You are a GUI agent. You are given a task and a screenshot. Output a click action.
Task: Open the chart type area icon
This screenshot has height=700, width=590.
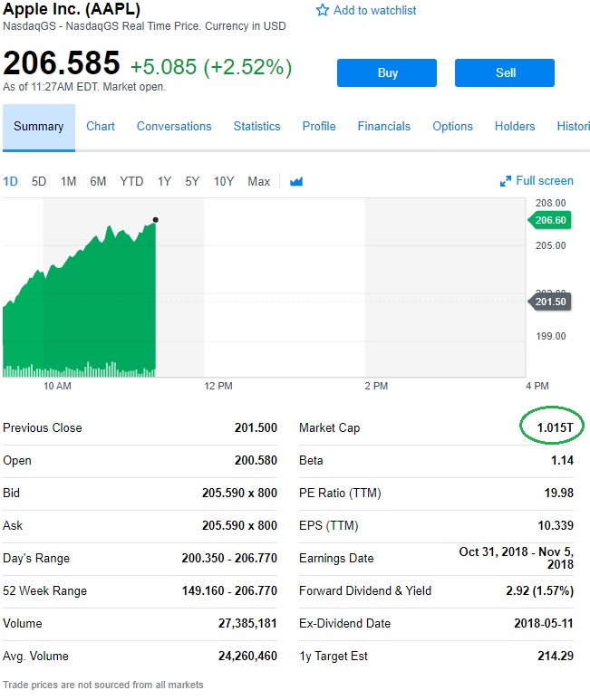[296, 181]
